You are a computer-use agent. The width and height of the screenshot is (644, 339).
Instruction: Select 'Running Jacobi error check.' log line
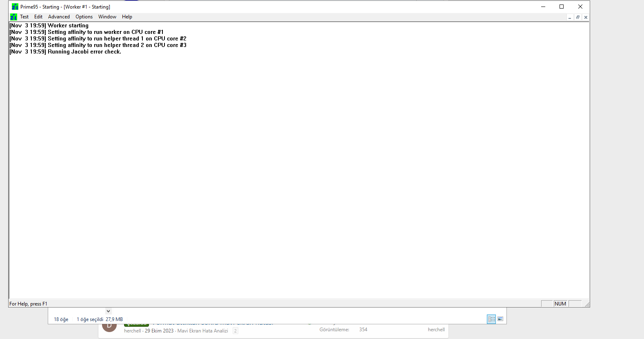65,51
